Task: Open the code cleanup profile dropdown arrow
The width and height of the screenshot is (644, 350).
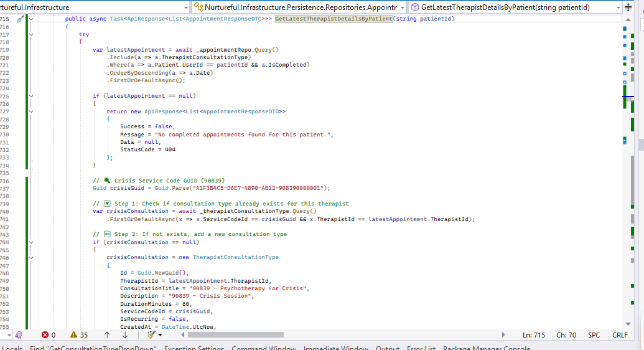Action: (161, 335)
